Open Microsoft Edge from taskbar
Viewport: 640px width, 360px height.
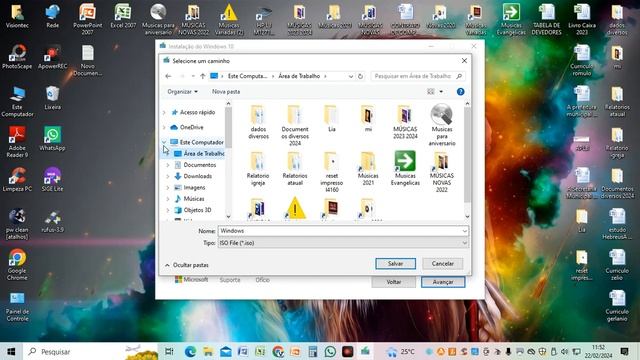(190, 351)
